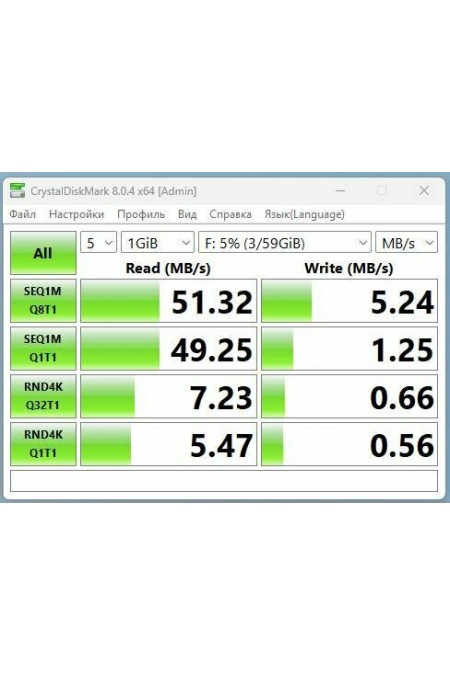This screenshot has height=675, width=450.
Task: Start the SEQ1M Q1T1 test
Action: (x=43, y=348)
